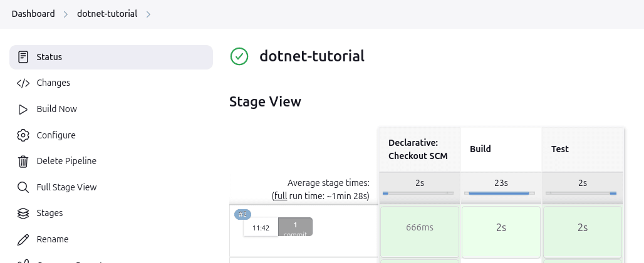This screenshot has height=263, width=644.
Task: Open the Full Stage View menu item
Action: (x=66, y=187)
